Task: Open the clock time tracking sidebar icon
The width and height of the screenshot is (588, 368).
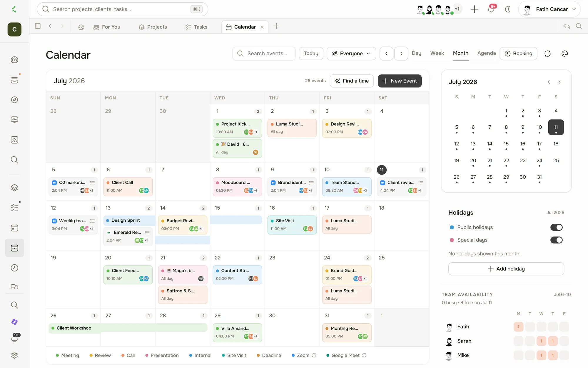Action: click(14, 268)
